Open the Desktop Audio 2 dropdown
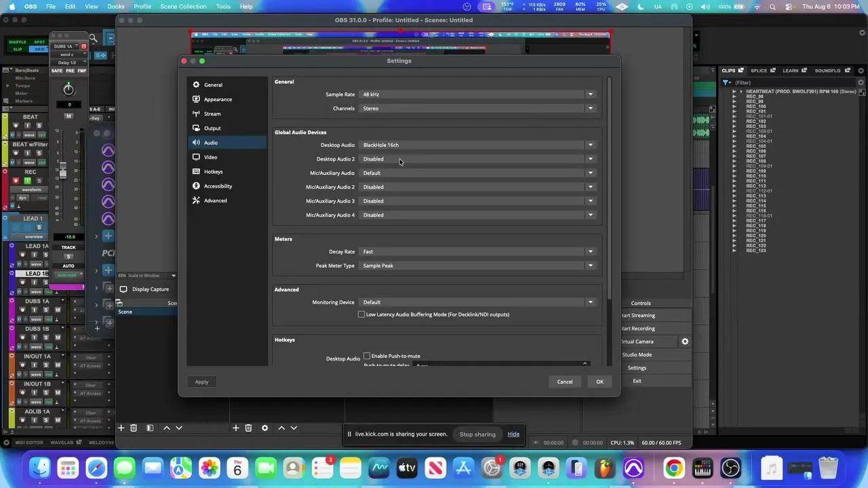868x488 pixels. click(x=478, y=159)
